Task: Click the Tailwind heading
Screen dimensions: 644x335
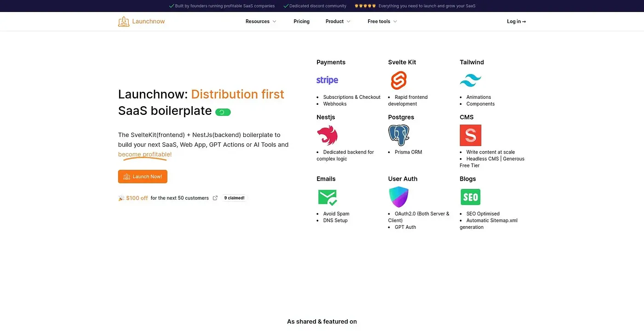Action: (x=472, y=62)
